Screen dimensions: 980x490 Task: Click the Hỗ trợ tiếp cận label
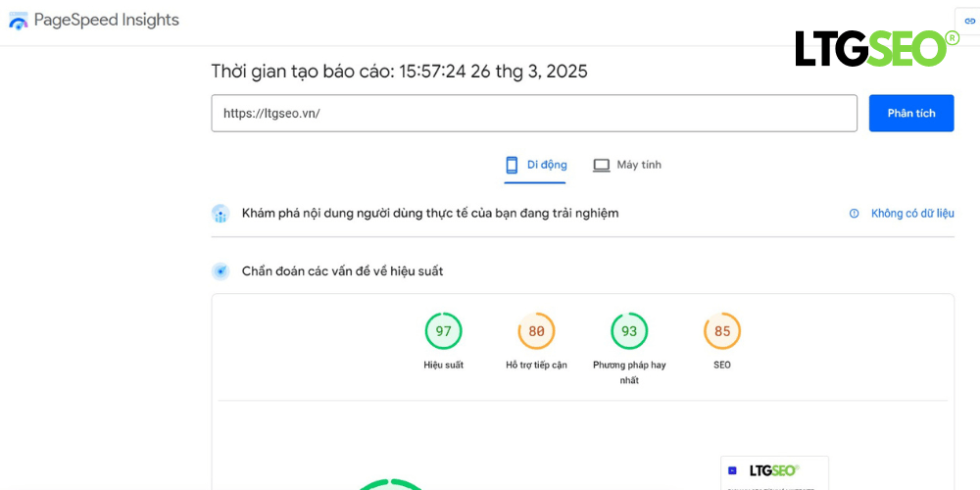[x=536, y=365]
